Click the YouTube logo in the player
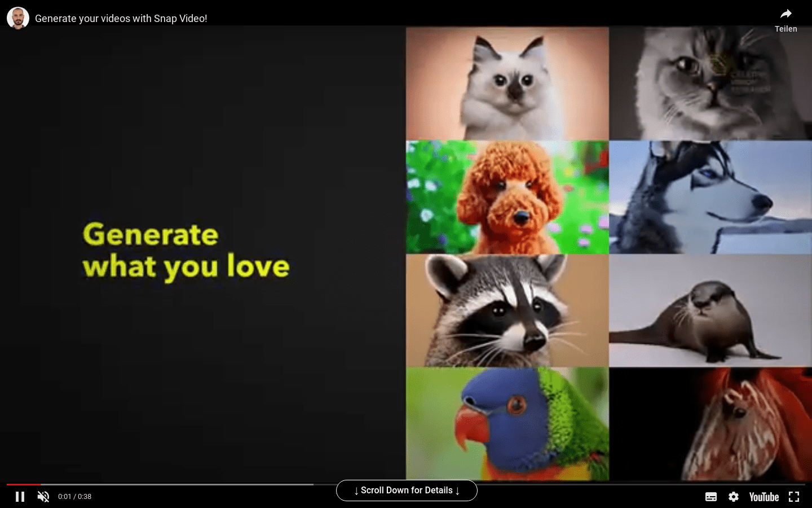Screen dimensions: 812x508 [x=764, y=497]
